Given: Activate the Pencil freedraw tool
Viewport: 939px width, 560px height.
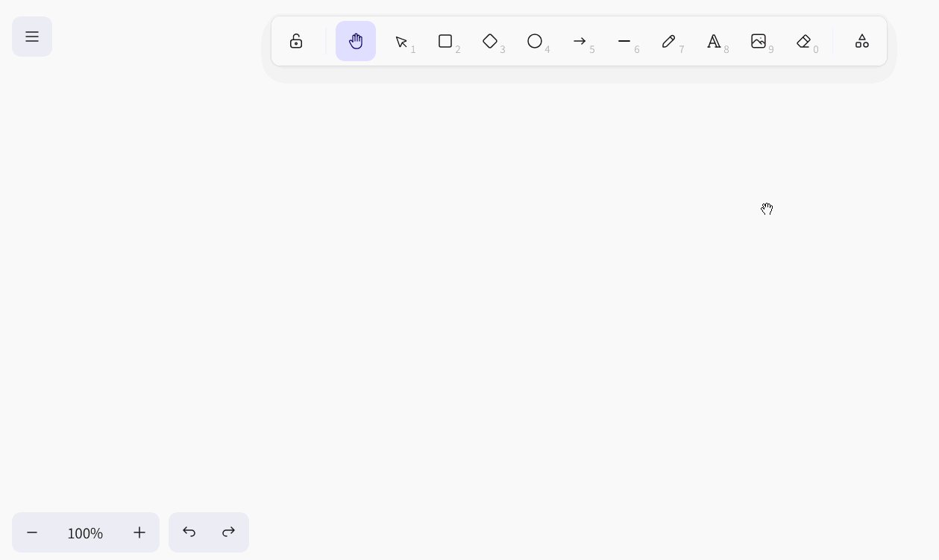Looking at the screenshot, I should tap(669, 41).
